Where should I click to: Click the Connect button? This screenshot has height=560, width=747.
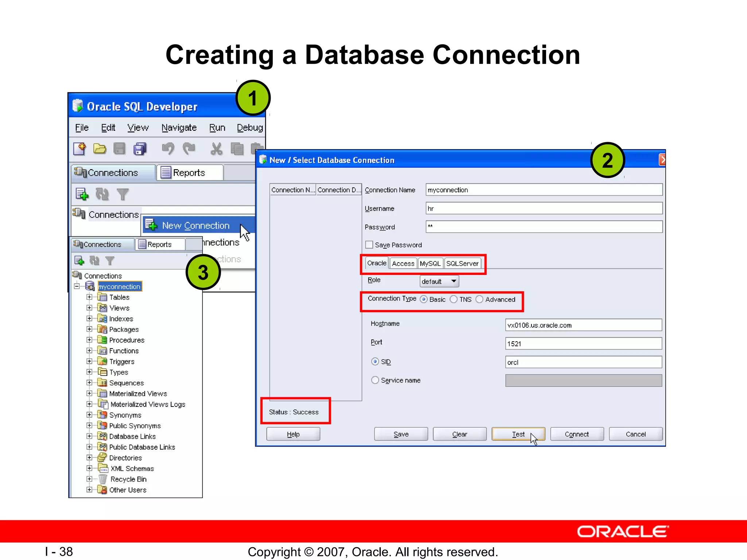click(577, 434)
